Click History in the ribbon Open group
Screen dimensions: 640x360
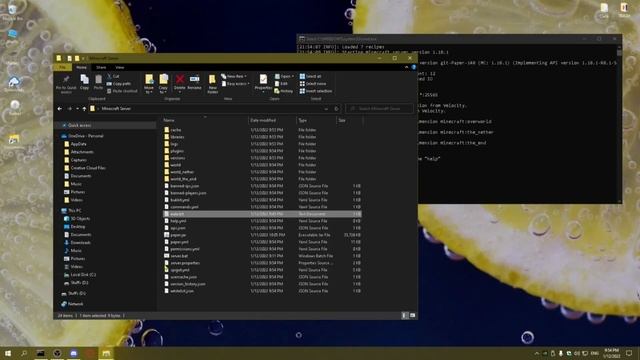tap(284, 91)
